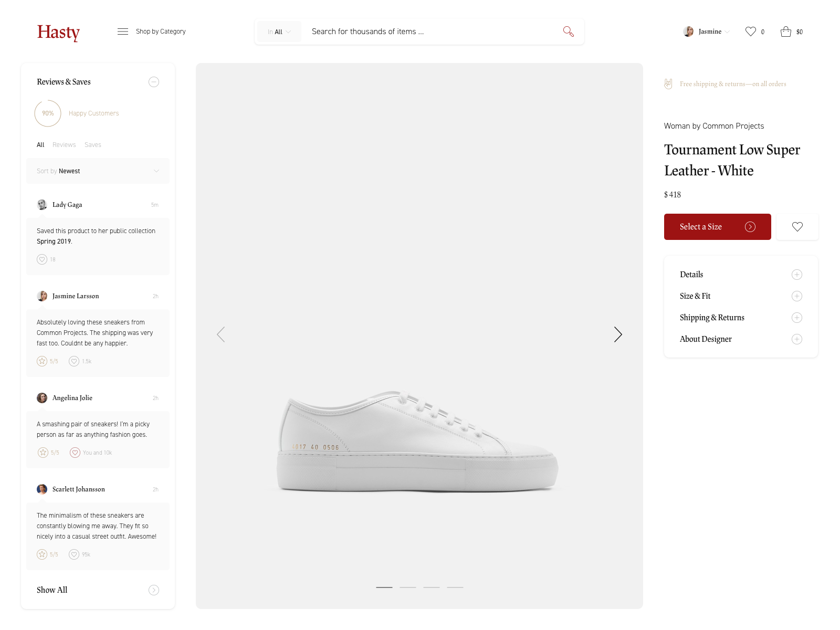
Task: Click the wishlist heart in the header
Action: click(750, 31)
